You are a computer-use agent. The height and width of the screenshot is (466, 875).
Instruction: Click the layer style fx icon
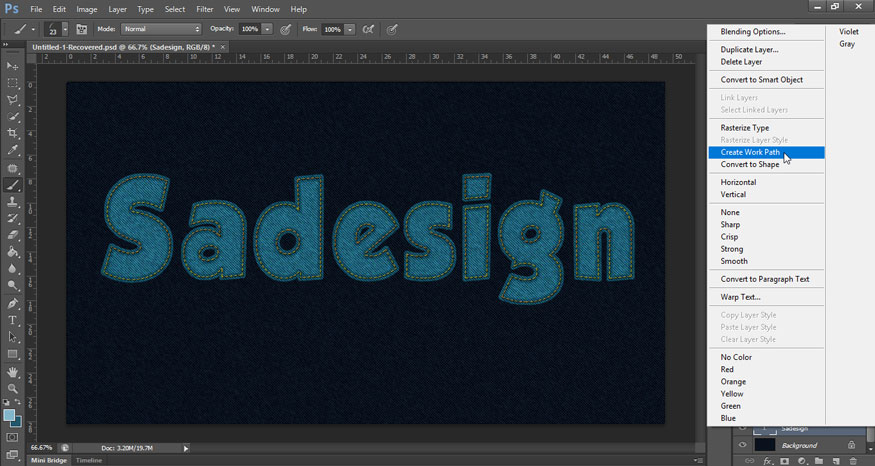[x=768, y=461]
